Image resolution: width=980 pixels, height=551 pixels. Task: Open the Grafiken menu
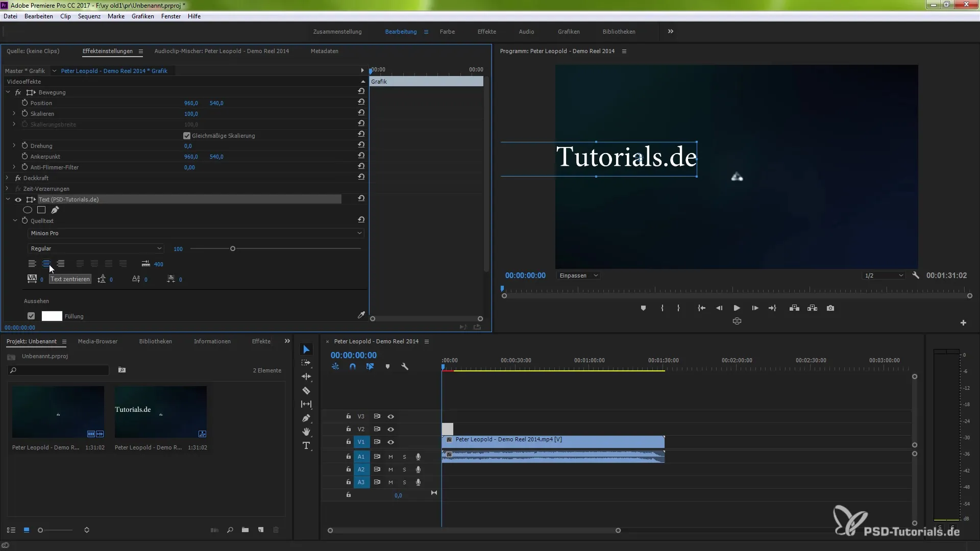pyautogui.click(x=143, y=16)
